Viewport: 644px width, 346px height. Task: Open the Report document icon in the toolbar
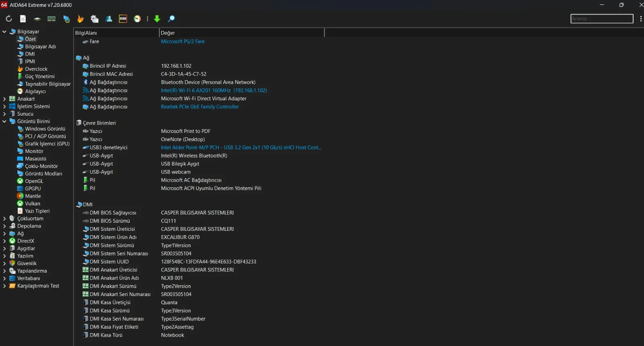pos(23,19)
